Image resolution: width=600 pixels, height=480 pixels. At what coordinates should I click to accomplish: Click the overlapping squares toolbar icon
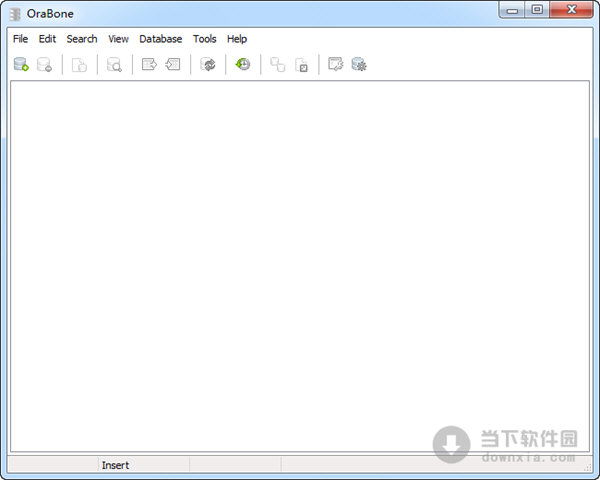(x=278, y=64)
